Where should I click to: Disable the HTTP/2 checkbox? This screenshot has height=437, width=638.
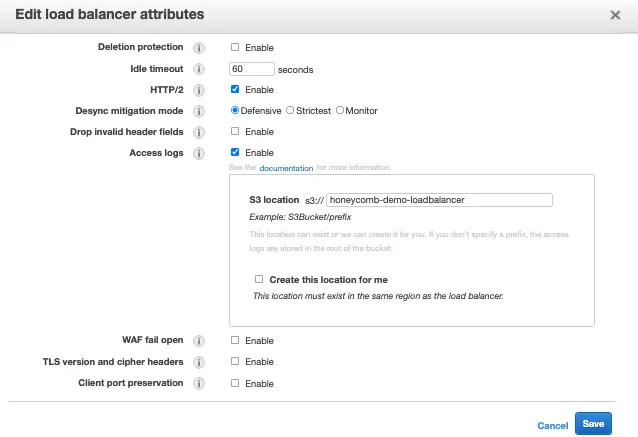tap(235, 90)
